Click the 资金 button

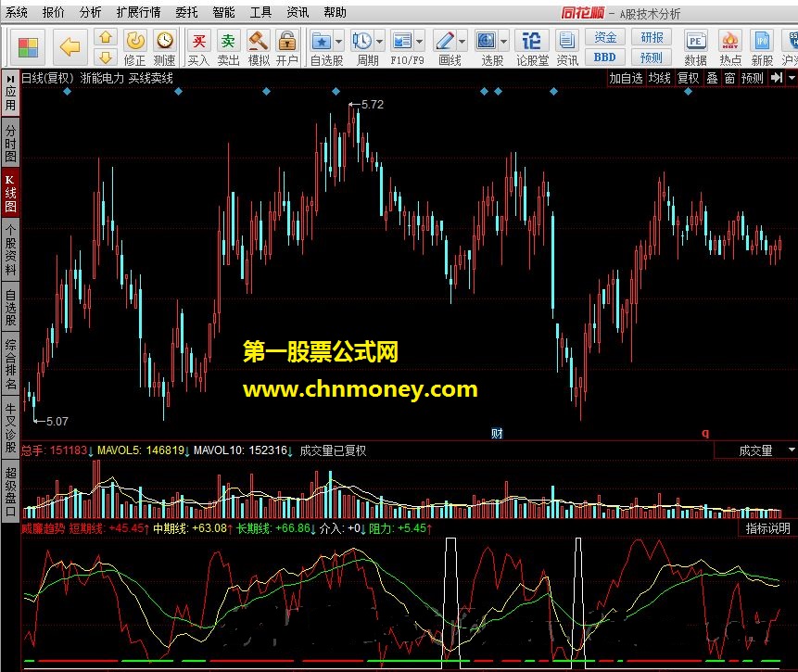[605, 37]
